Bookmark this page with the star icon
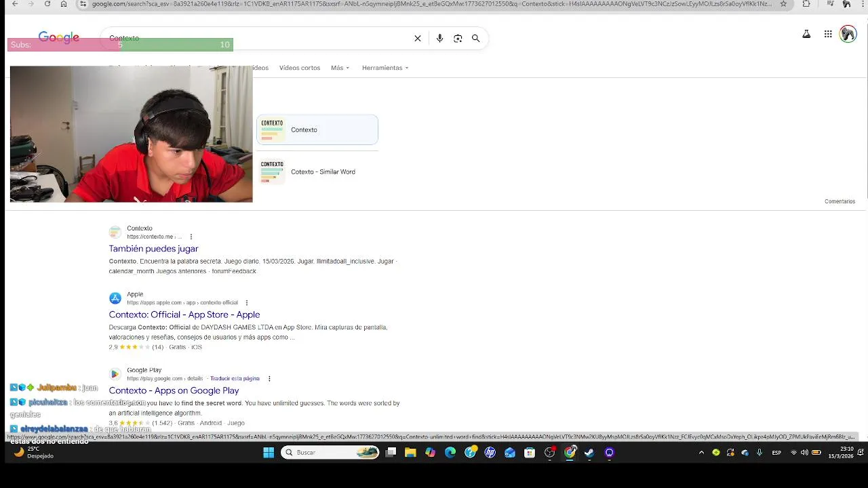Viewport: 868px width, 488px height. pyautogui.click(x=783, y=4)
